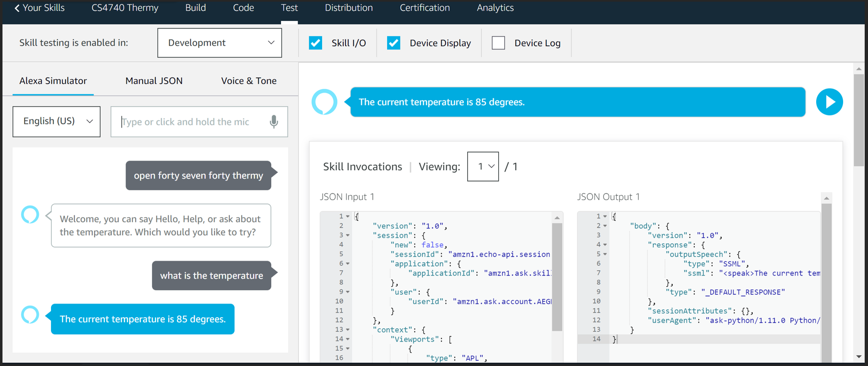Collapse the response fold arrow in JSON Output
The image size is (868, 366).
tap(605, 245)
